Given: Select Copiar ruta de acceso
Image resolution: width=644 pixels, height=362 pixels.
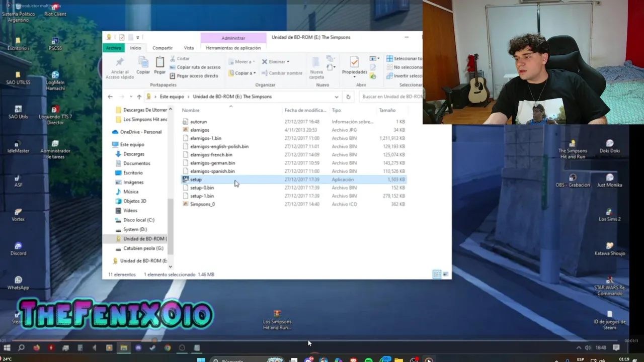Looking at the screenshot, I should coord(195,67).
